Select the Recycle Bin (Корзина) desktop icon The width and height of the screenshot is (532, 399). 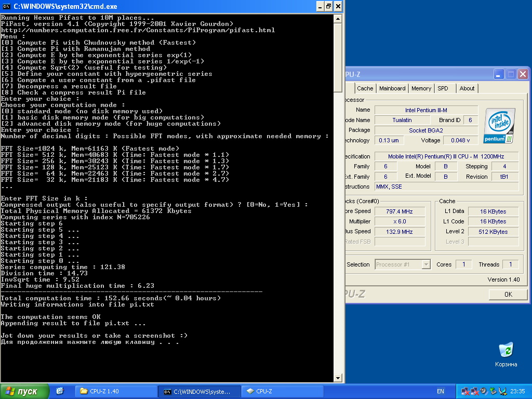click(506, 354)
